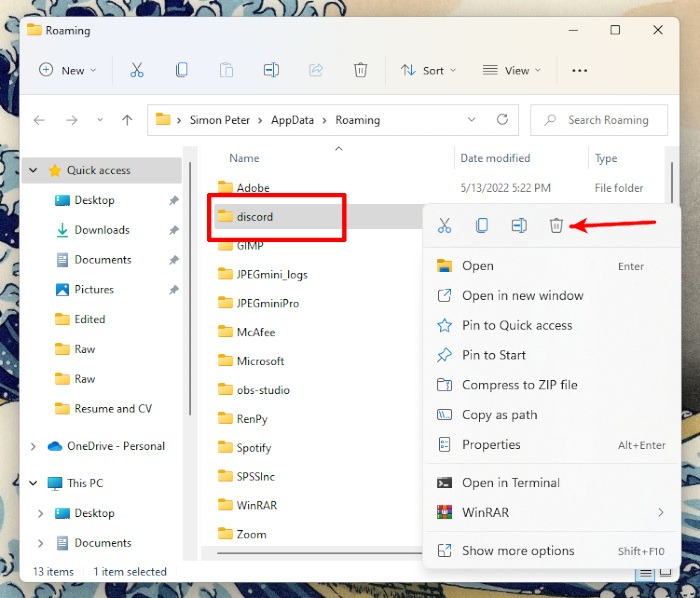Sort by the Date modified column header

tap(495, 158)
